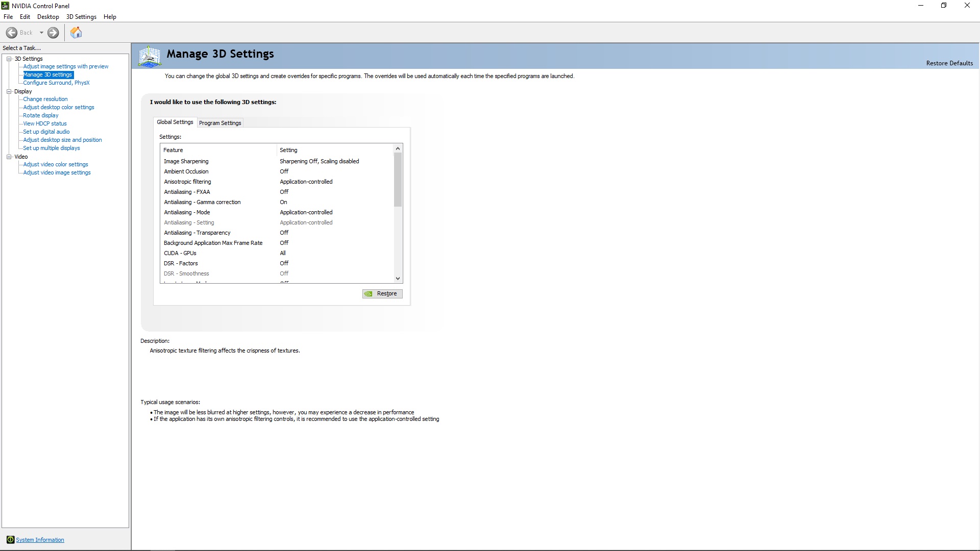Select the Image Sharpening row

[277, 161]
